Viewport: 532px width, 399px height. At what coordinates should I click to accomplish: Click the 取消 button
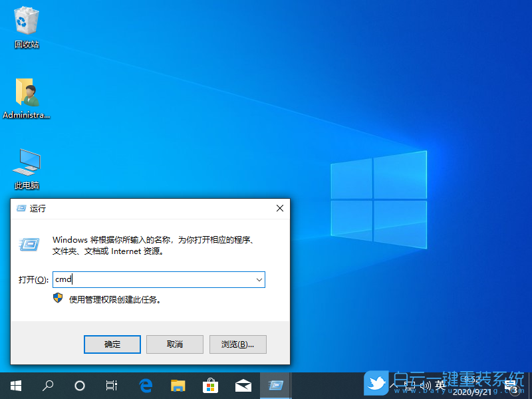pyautogui.click(x=174, y=344)
